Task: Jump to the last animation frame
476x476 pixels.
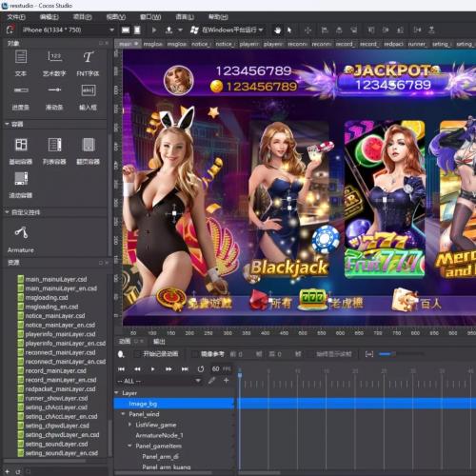Action: (x=185, y=369)
